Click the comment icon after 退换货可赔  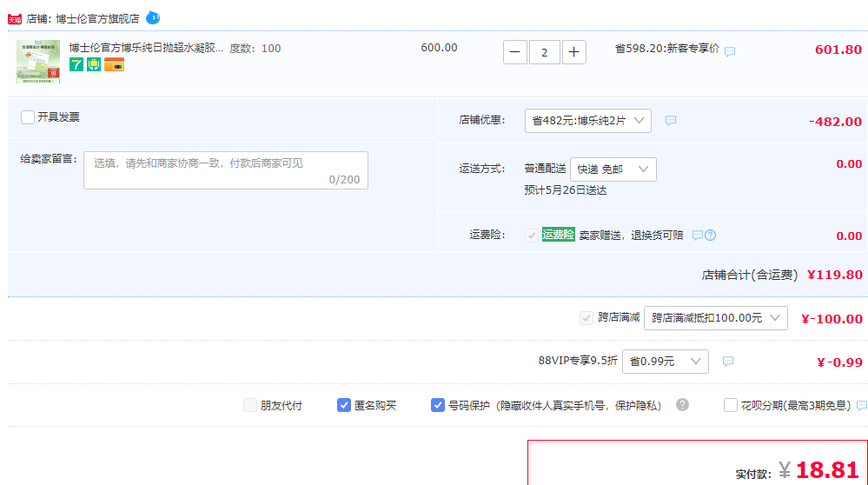pos(698,236)
